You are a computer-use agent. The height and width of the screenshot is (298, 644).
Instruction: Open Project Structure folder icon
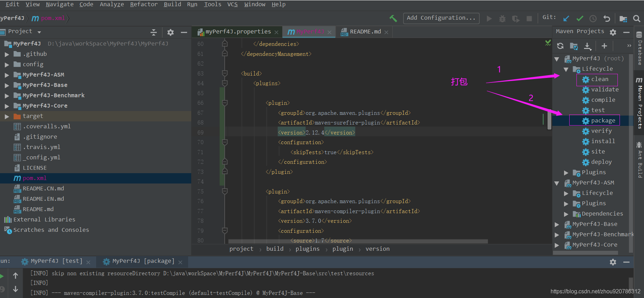pos(623,18)
